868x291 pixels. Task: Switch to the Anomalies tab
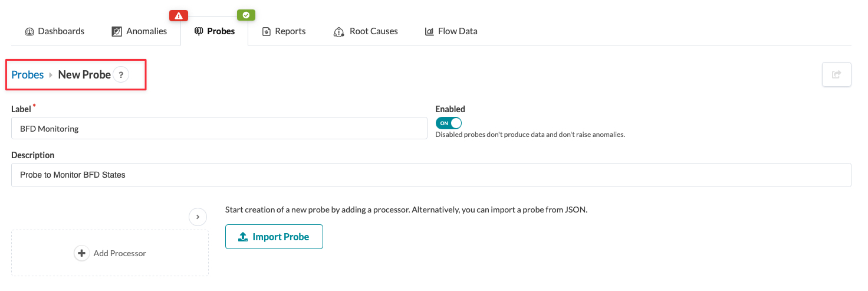pyautogui.click(x=139, y=31)
